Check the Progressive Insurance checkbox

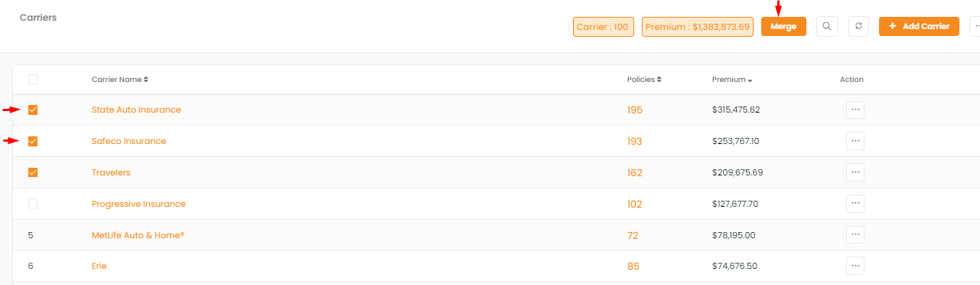pos(33,204)
